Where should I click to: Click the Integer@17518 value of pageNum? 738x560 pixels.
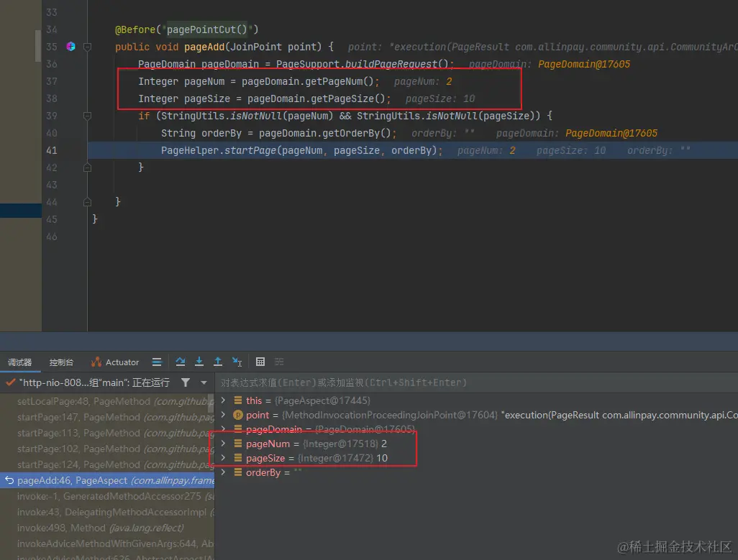tap(340, 444)
